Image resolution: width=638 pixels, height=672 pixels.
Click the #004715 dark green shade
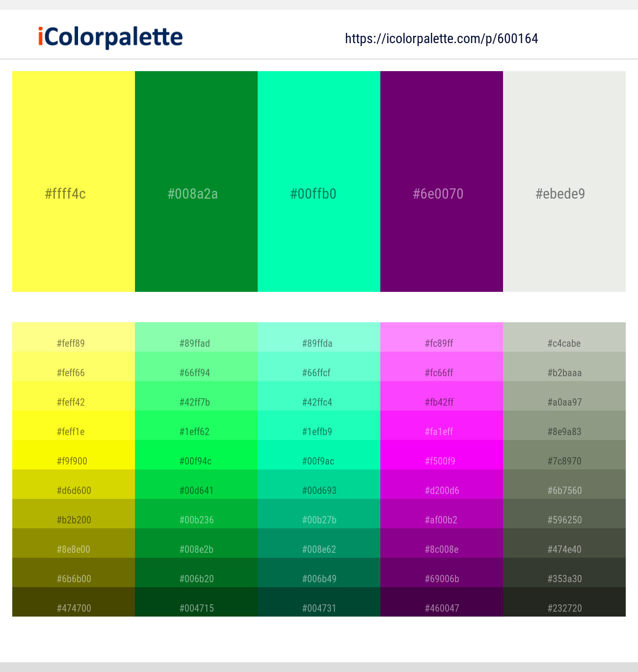pyautogui.click(x=196, y=602)
